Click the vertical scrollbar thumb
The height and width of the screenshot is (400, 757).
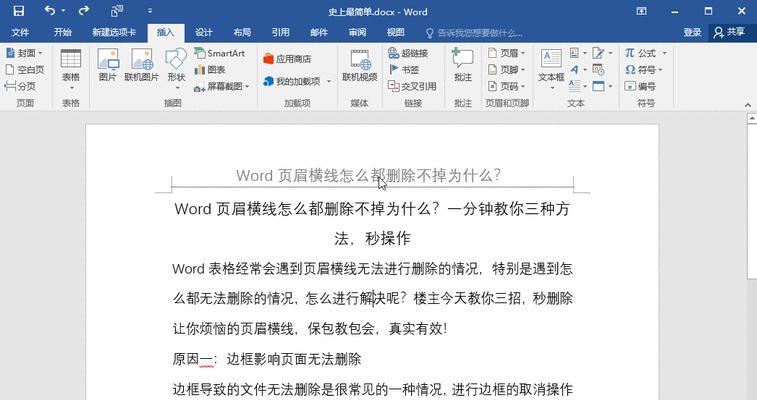point(752,200)
